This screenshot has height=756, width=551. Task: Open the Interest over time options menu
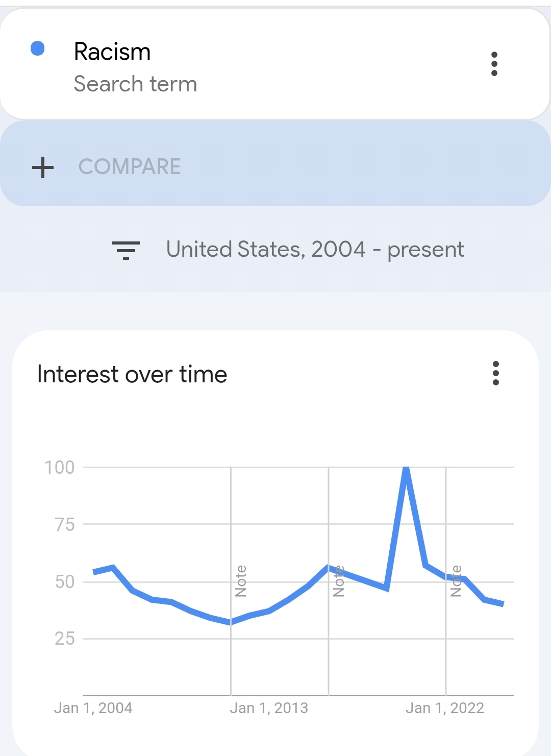tap(496, 373)
